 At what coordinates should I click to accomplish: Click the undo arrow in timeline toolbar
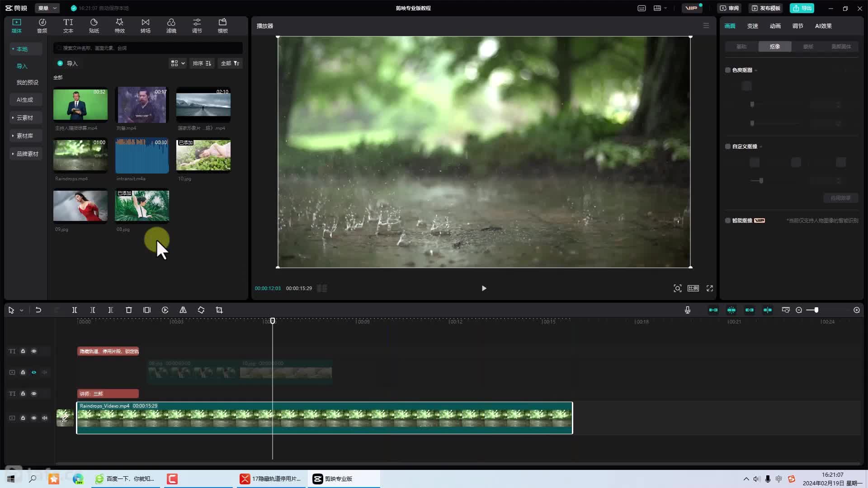38,310
